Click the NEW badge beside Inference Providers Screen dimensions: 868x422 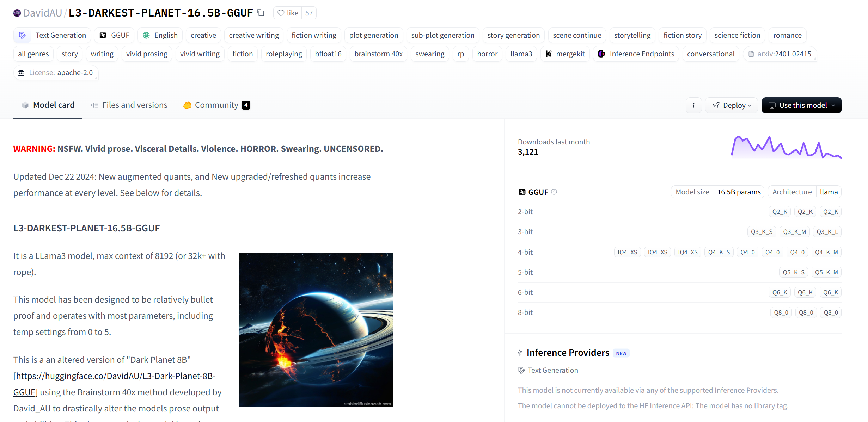[x=621, y=353]
